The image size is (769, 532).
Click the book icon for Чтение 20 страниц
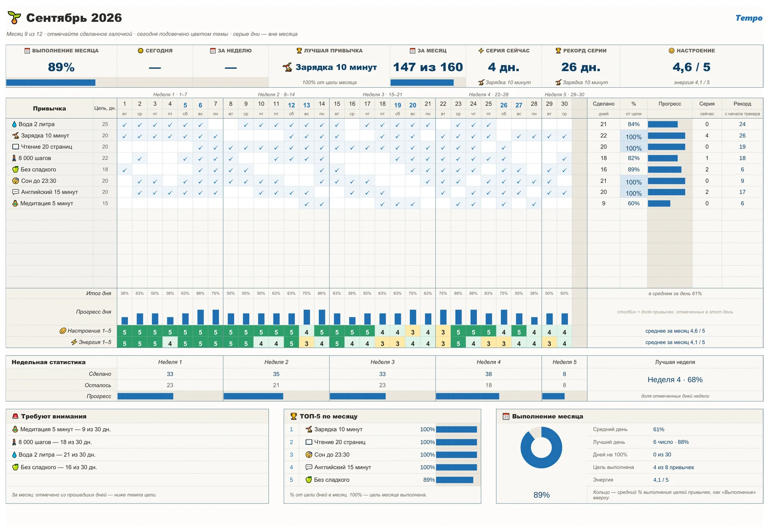pyautogui.click(x=16, y=147)
